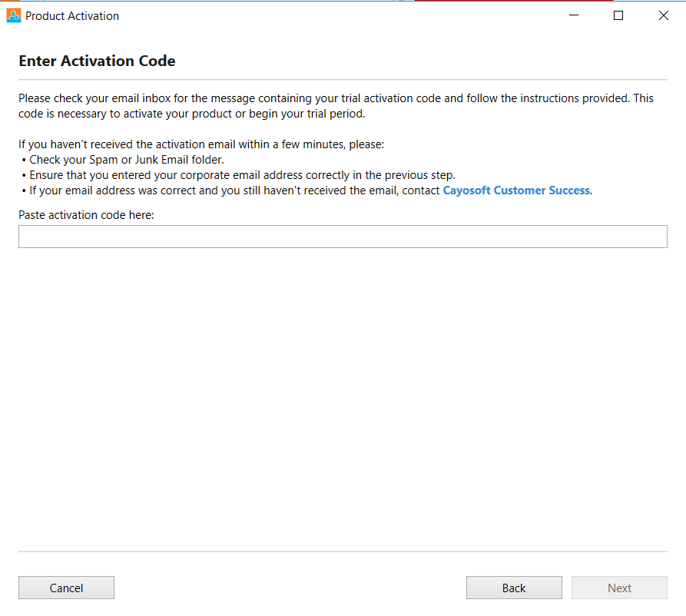
Task: Click the "Paste activation code here:" label
Action: [x=86, y=215]
